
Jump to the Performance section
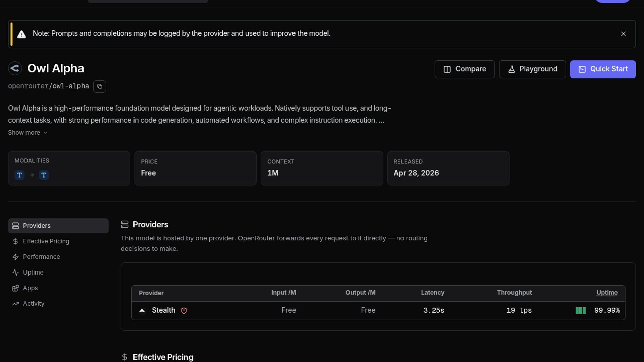58,257
